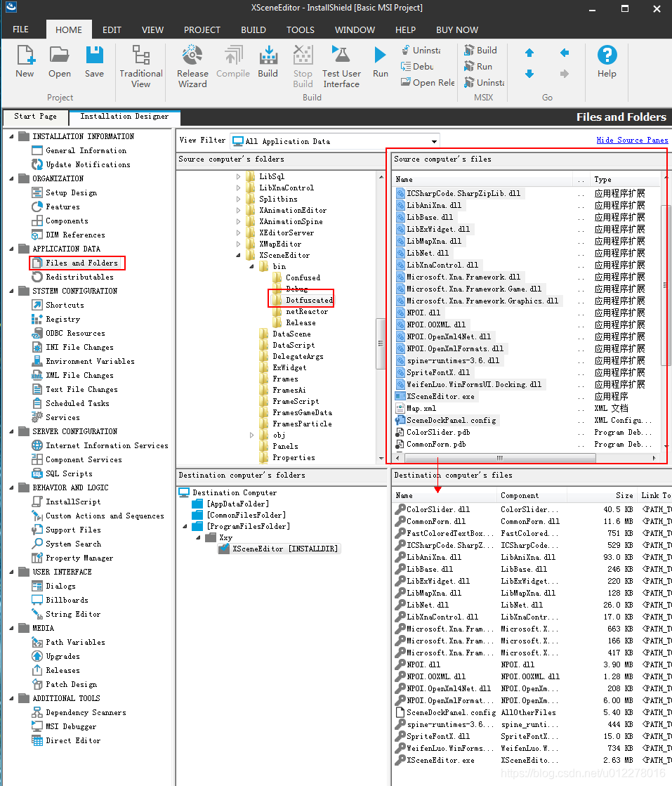Screen dimensions: 672x786
Task: Open a project with Open icon
Action: (x=59, y=62)
